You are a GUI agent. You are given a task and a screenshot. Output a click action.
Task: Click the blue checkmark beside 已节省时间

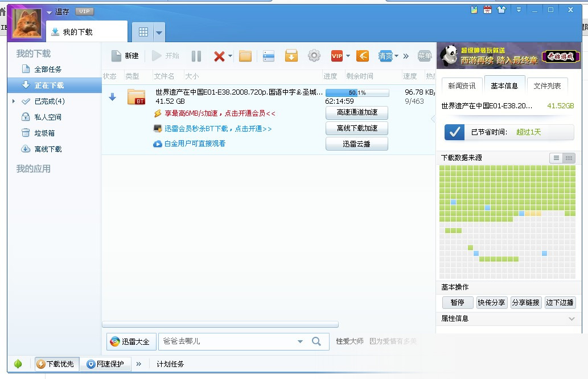point(454,132)
